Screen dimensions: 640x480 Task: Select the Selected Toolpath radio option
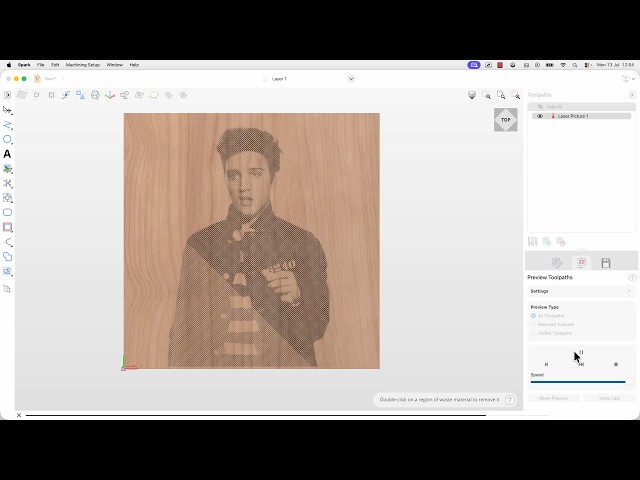click(x=533, y=324)
